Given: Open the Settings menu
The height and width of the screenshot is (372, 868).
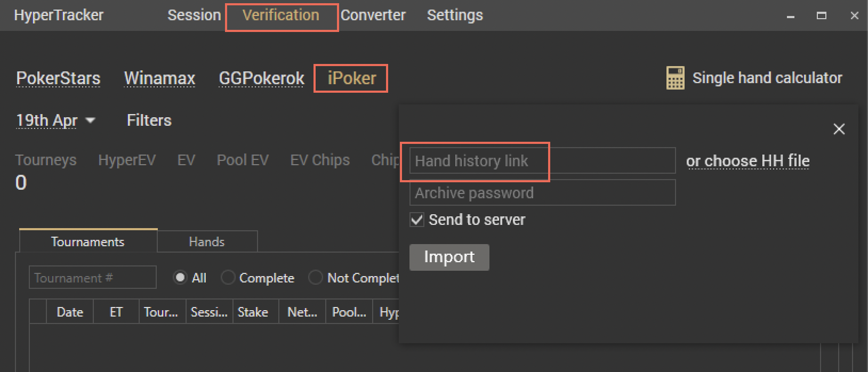Looking at the screenshot, I should click(455, 15).
